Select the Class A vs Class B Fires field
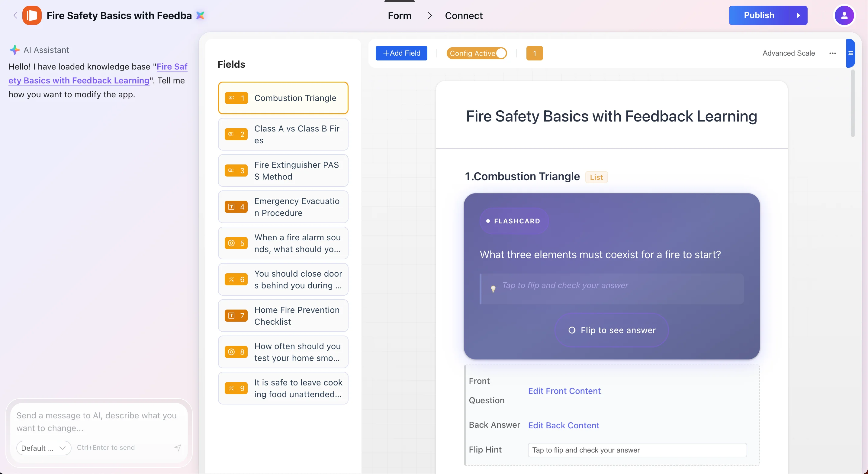The image size is (868, 474). pyautogui.click(x=283, y=134)
